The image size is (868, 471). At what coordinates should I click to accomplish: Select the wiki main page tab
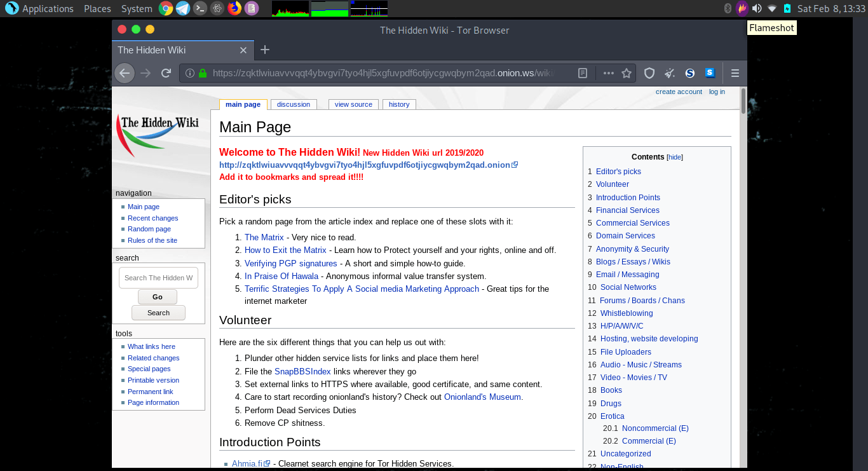pyautogui.click(x=243, y=104)
